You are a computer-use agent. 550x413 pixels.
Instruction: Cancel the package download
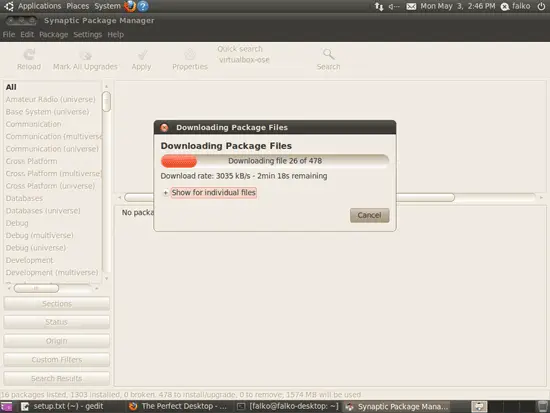pos(369,215)
